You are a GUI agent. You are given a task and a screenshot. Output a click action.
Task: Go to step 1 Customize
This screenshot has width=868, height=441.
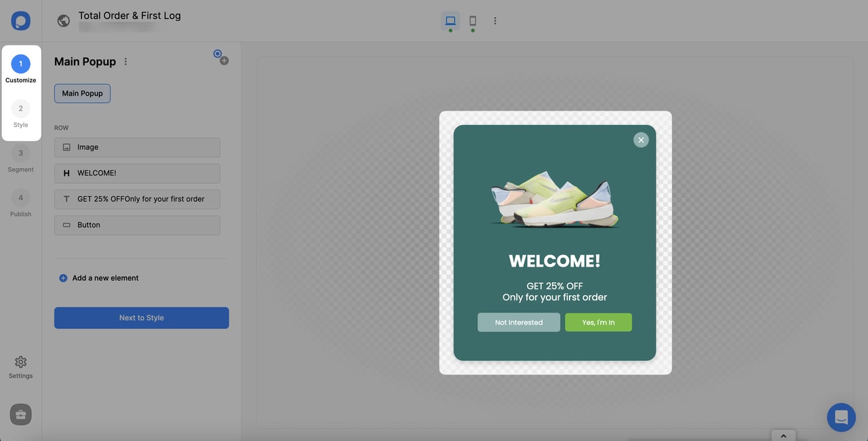20,70
